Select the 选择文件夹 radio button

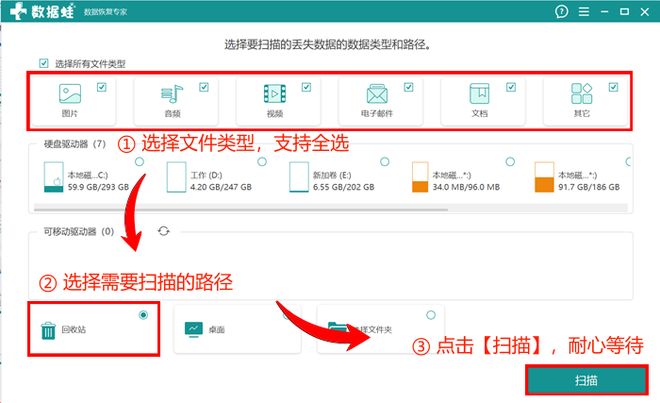click(x=431, y=315)
